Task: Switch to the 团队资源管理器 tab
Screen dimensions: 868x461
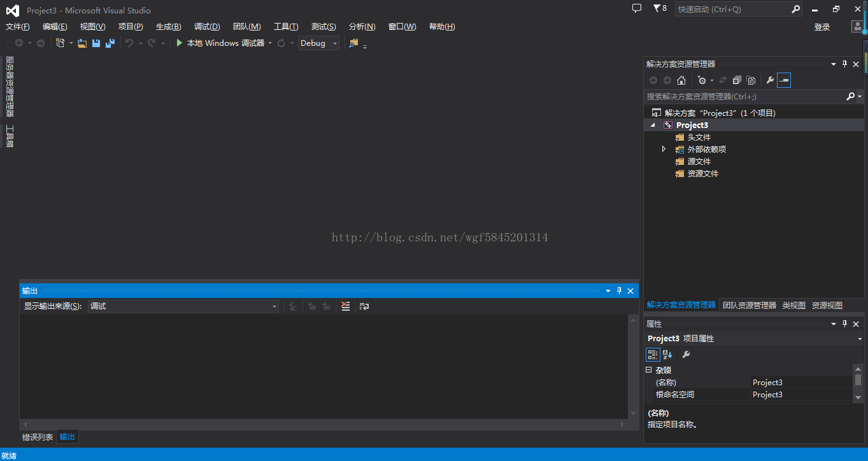Action: pyautogui.click(x=750, y=305)
